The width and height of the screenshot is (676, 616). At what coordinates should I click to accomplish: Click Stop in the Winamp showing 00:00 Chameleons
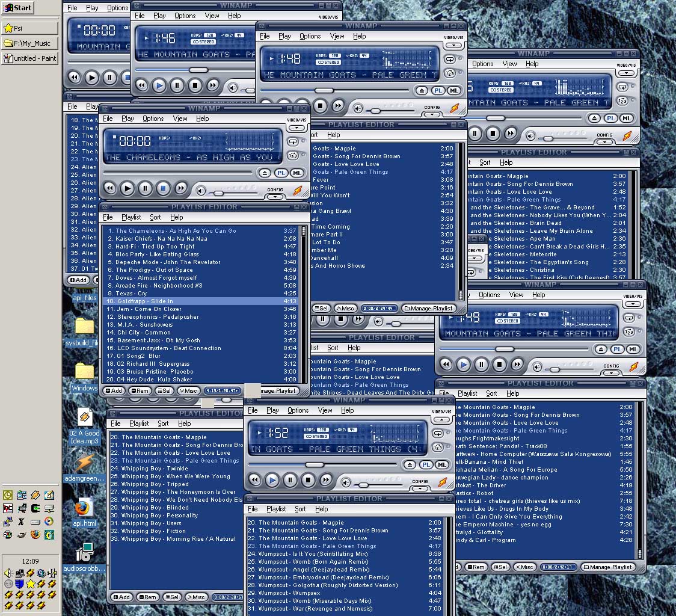pyautogui.click(x=163, y=188)
